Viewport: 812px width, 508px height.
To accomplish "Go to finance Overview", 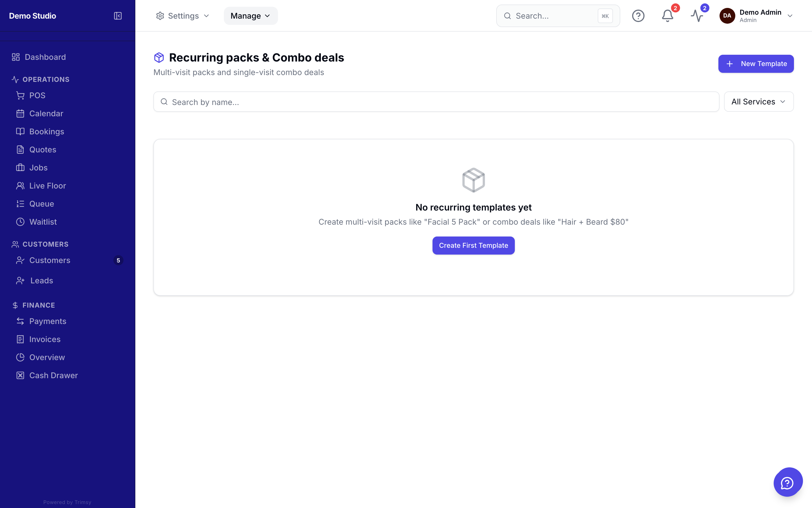I will 47,358.
